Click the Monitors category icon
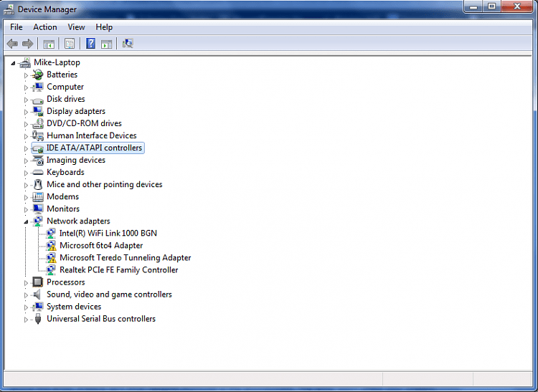This screenshot has width=538, height=392. (x=38, y=209)
